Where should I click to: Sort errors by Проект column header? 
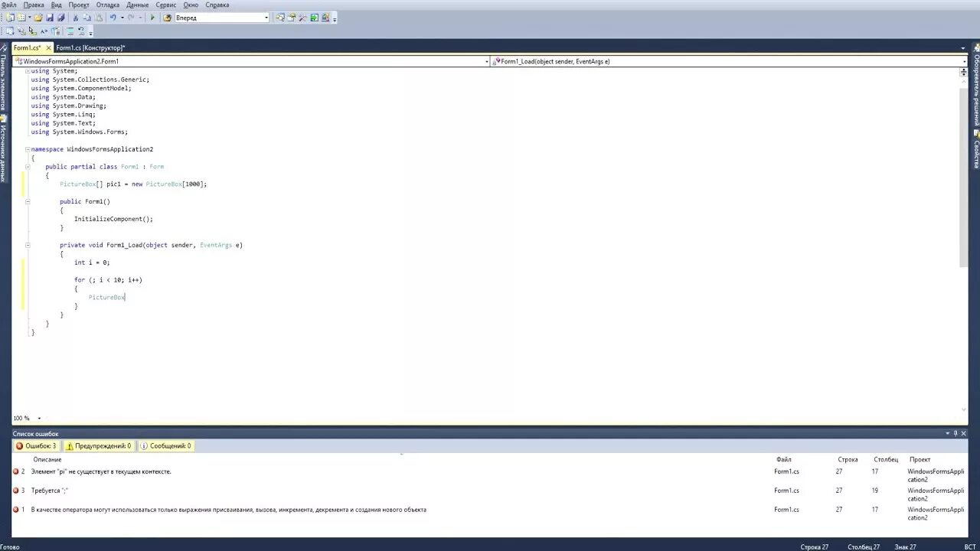pos(920,459)
